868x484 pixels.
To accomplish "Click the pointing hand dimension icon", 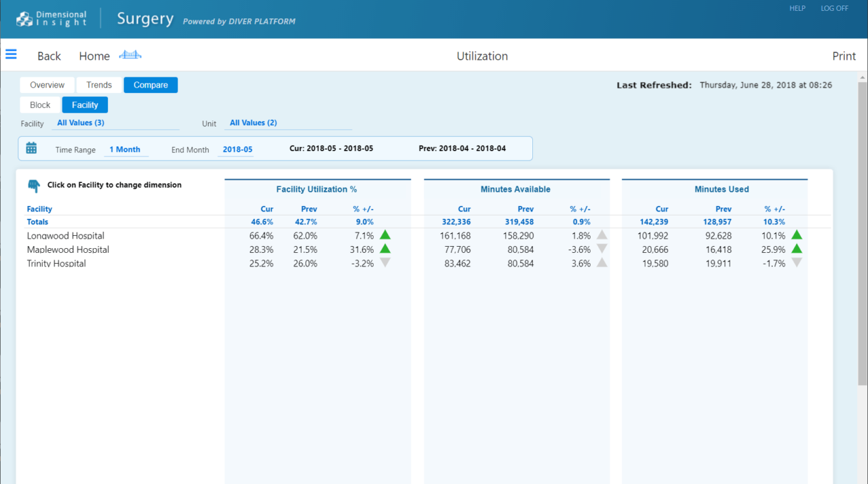I will pyautogui.click(x=34, y=186).
